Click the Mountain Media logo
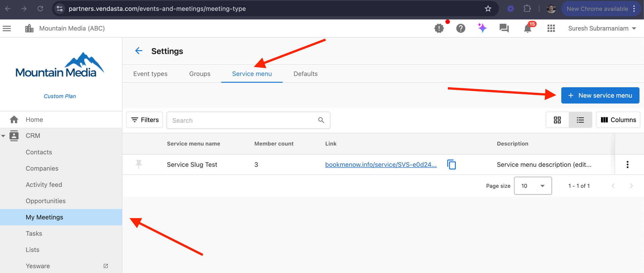 (60, 65)
